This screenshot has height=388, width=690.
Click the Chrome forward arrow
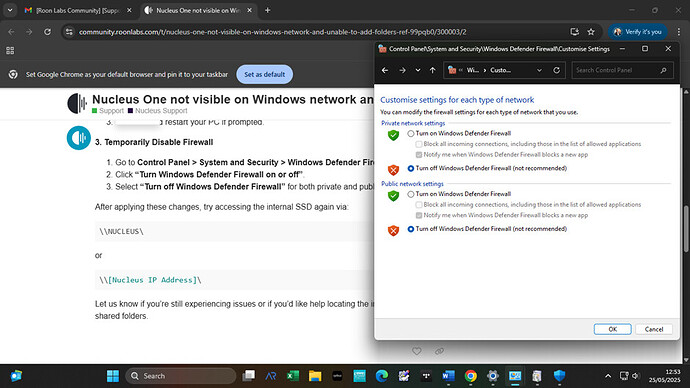point(29,32)
